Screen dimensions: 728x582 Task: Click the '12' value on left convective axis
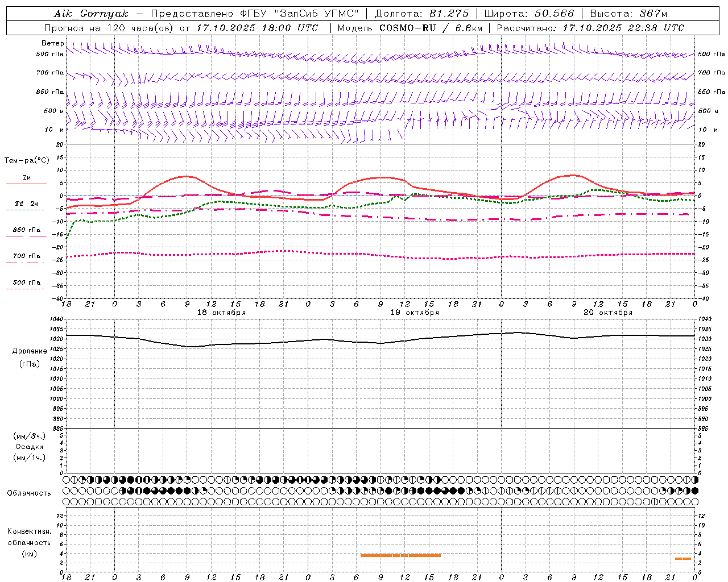pyautogui.click(x=61, y=516)
